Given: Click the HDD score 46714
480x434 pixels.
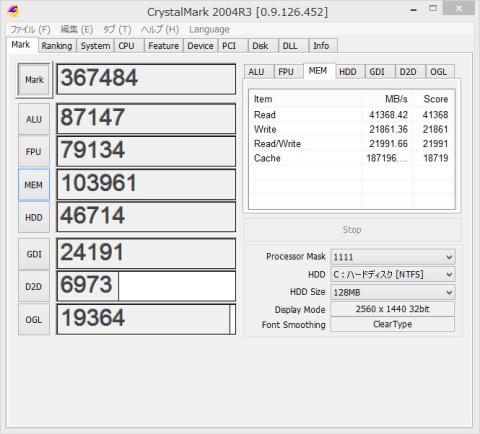Looking at the screenshot, I should (x=146, y=217).
